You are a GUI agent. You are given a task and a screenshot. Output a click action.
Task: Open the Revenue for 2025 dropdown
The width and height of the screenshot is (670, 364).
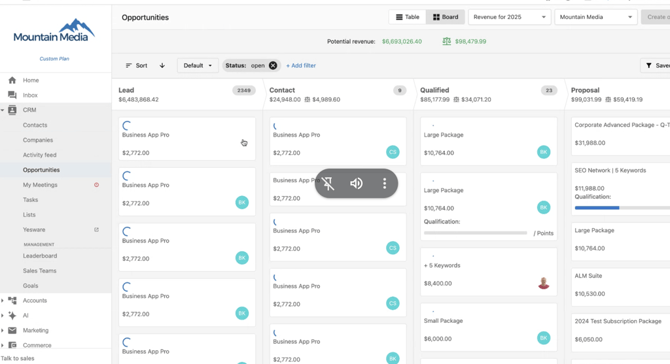509,17
